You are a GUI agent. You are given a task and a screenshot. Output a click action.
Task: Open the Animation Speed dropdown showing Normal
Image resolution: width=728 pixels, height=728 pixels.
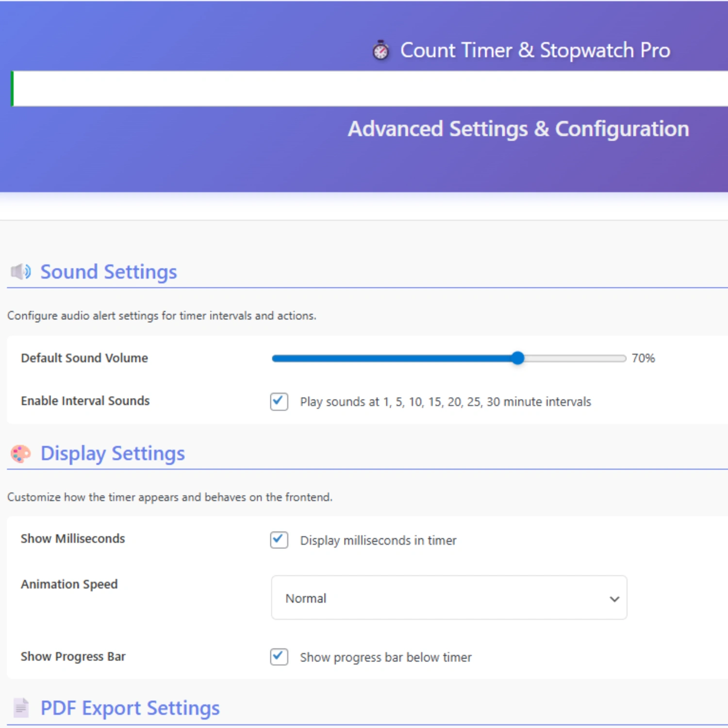tap(448, 598)
